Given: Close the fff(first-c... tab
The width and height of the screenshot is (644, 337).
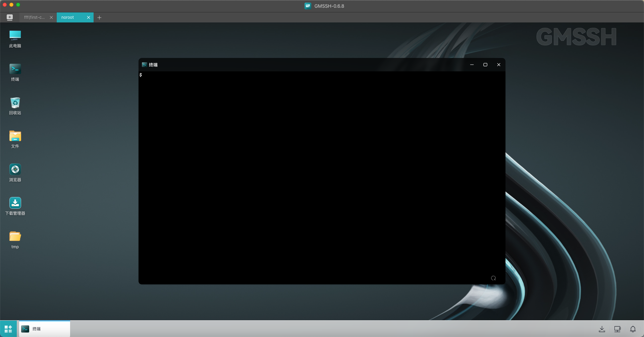Looking at the screenshot, I should point(51,17).
